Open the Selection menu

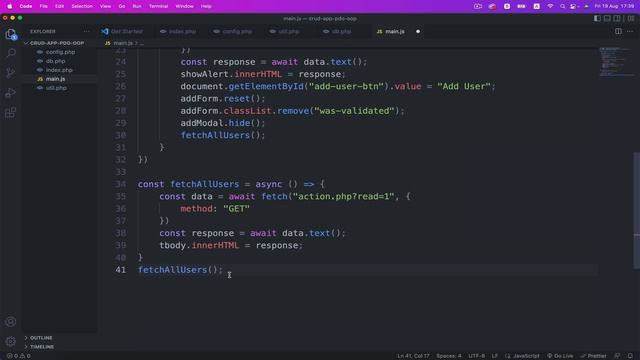[82, 6]
